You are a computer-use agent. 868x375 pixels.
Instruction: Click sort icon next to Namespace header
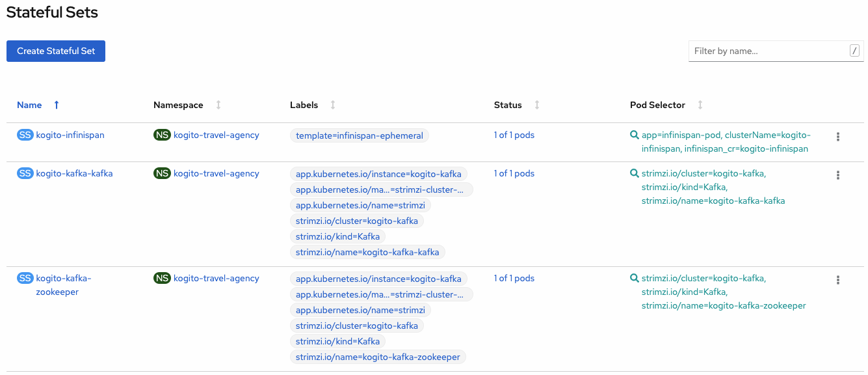(218, 105)
